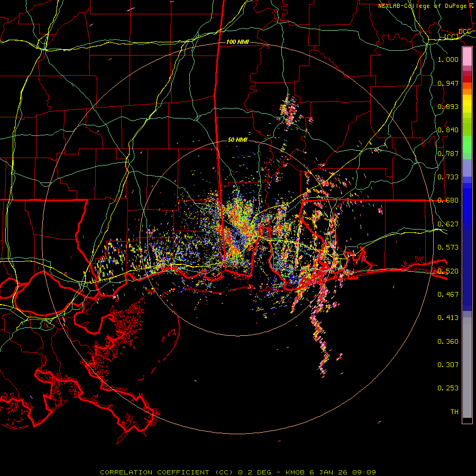This screenshot has height=476, width=476.
Task: Click the 0.893 scale value
Action: 448,106
